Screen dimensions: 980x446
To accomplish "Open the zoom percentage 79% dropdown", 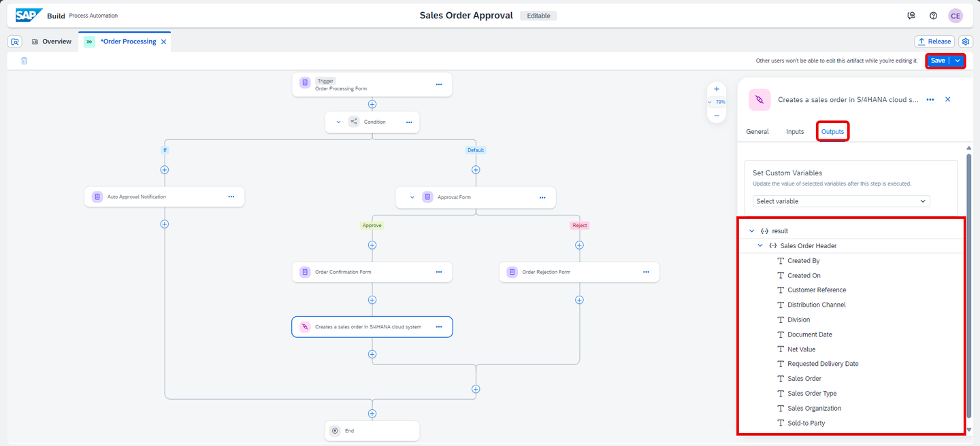I will pyautogui.click(x=717, y=102).
